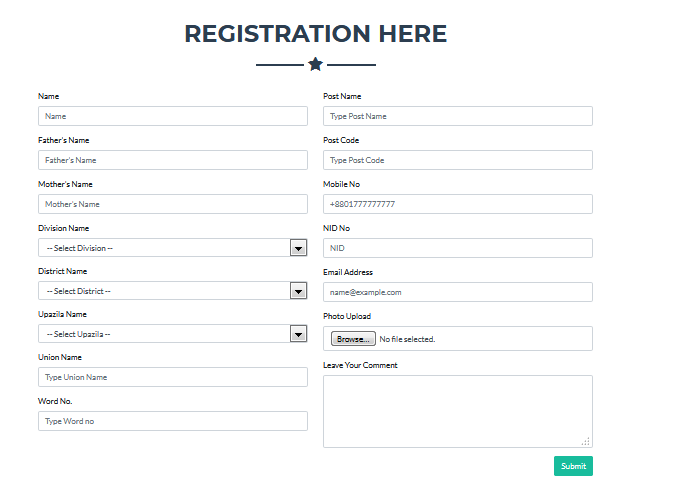
Task: Open the Division Name dropdown
Action: (x=165, y=248)
